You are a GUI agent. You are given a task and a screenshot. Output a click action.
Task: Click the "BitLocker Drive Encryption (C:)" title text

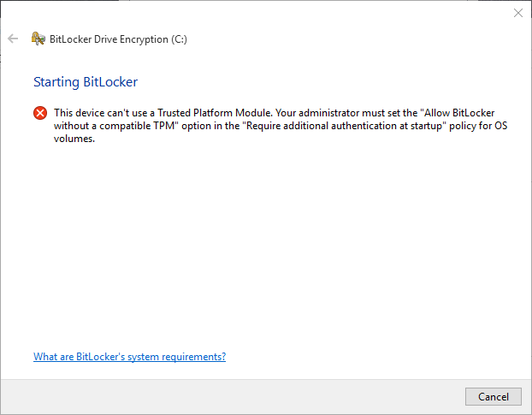(118, 39)
